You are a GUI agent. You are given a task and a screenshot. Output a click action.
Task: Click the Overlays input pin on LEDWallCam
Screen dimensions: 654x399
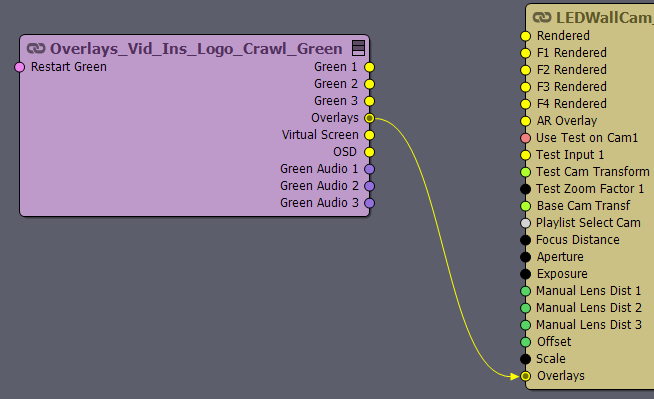coord(526,376)
